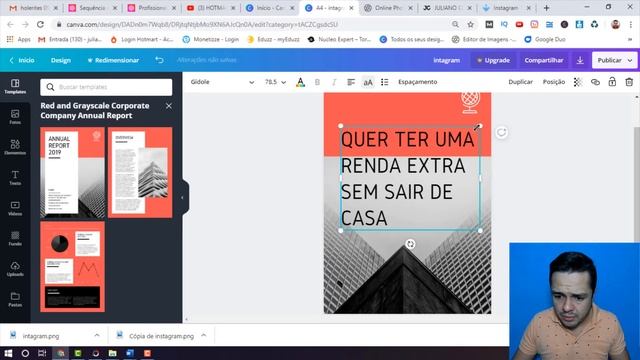Delete element with trash icon
The height and width of the screenshot is (360, 640).
(629, 82)
